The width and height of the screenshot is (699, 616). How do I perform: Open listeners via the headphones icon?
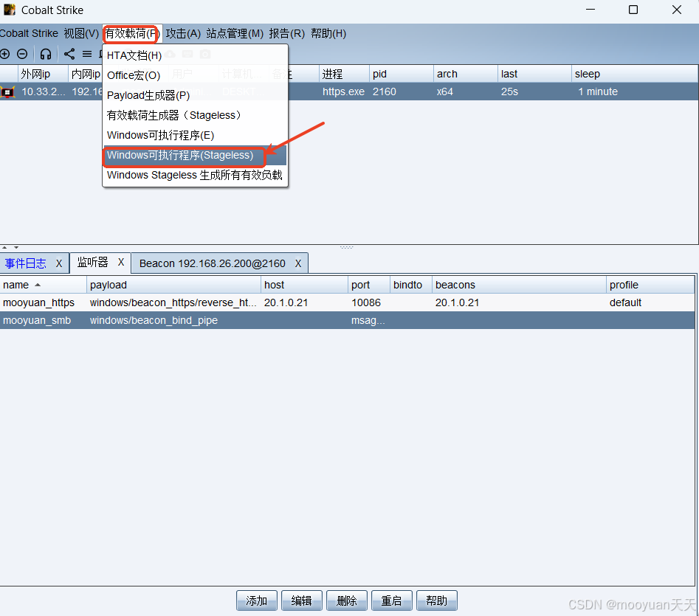tap(46, 55)
